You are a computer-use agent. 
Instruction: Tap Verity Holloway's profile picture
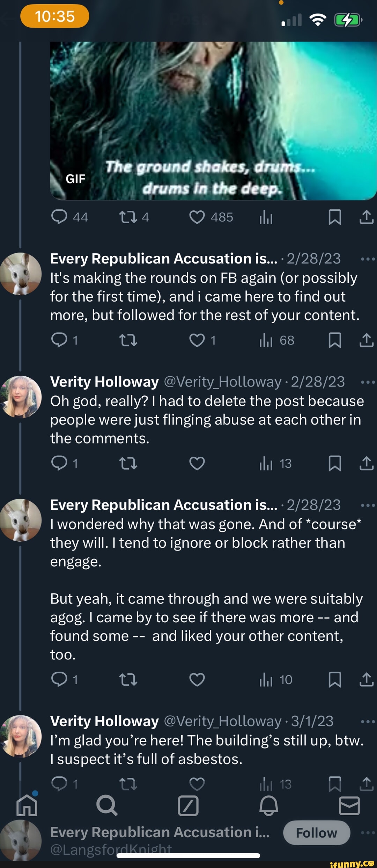21,397
